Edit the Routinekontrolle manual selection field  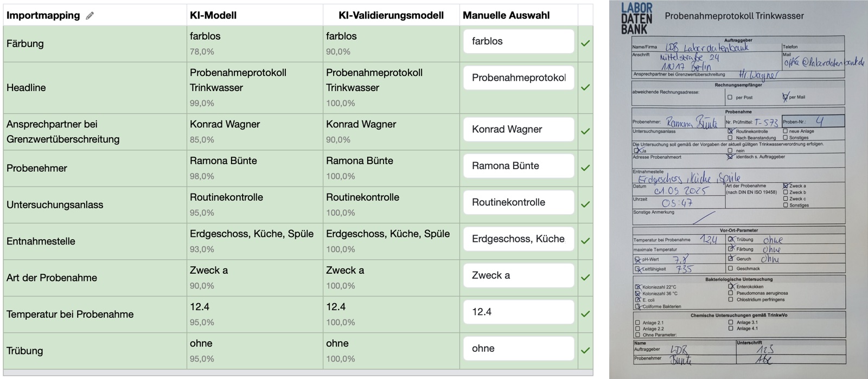(518, 202)
